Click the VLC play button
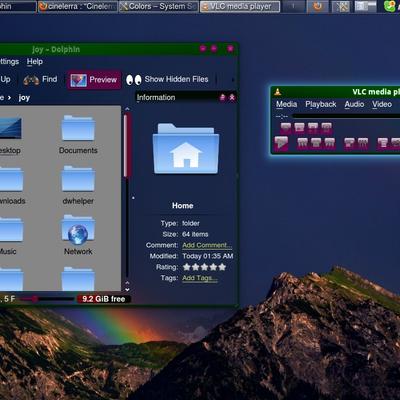The height and width of the screenshot is (400, 400). click(x=281, y=143)
